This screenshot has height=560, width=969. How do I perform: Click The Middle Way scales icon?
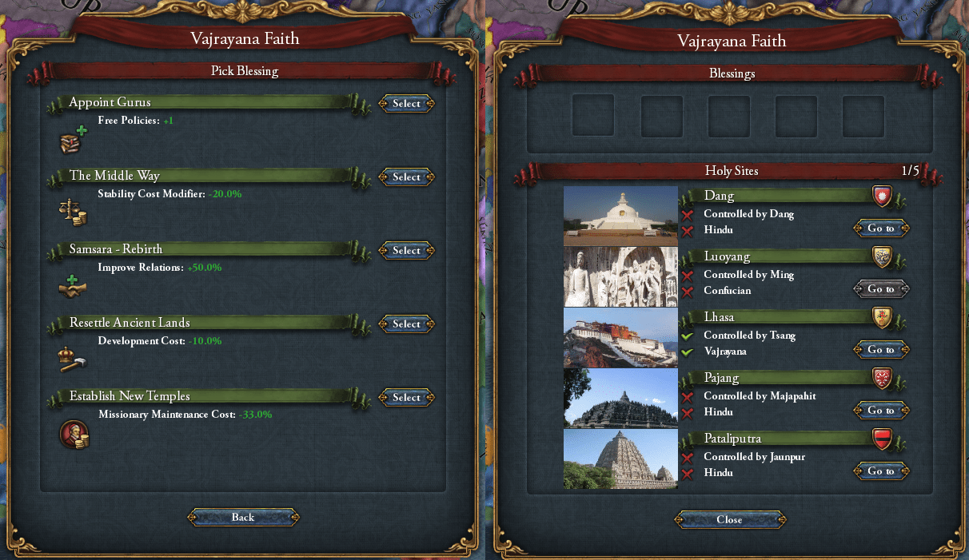(x=74, y=212)
